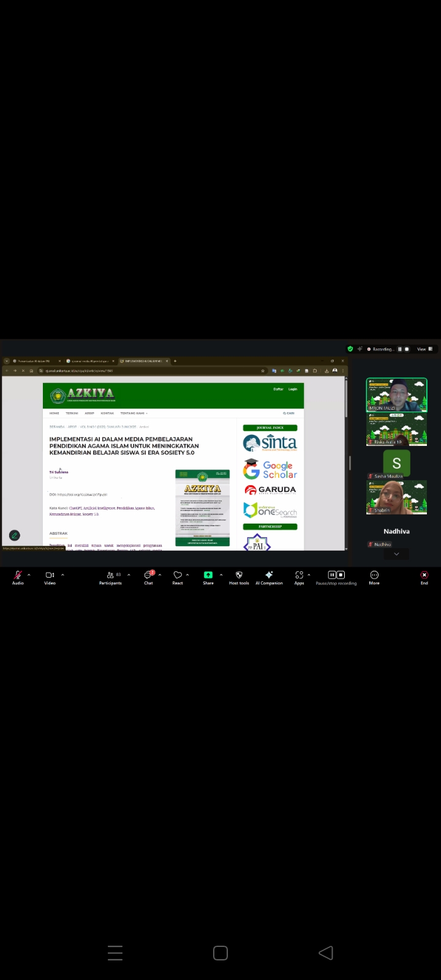Expand TENTANG KAMI dropdown menu
This screenshot has height=980, width=441.
point(134,413)
